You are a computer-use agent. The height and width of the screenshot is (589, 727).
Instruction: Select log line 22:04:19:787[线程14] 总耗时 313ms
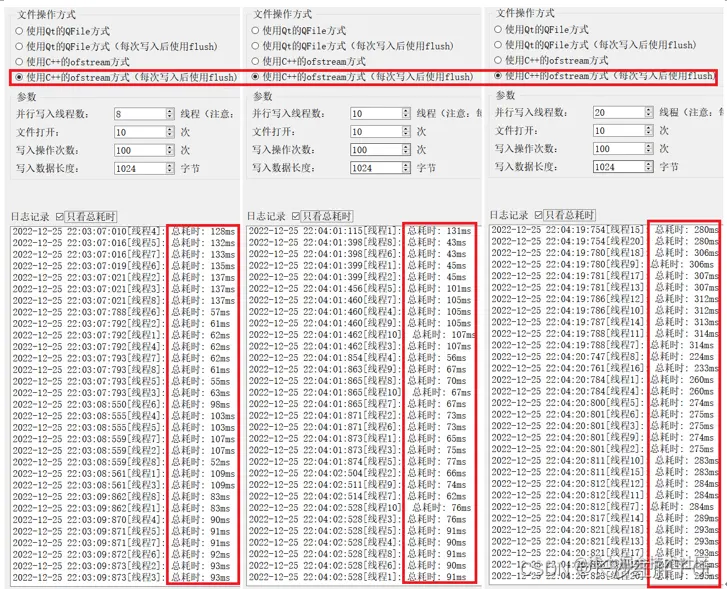[x=605, y=322]
